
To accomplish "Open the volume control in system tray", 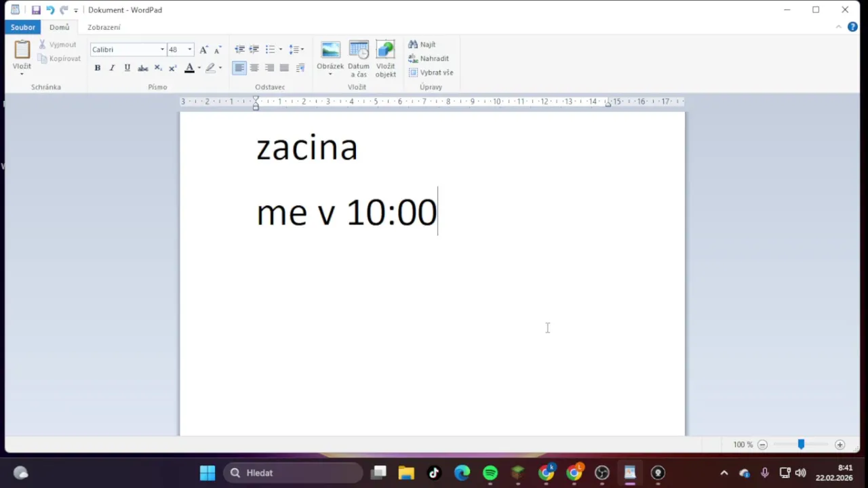I will click(800, 472).
